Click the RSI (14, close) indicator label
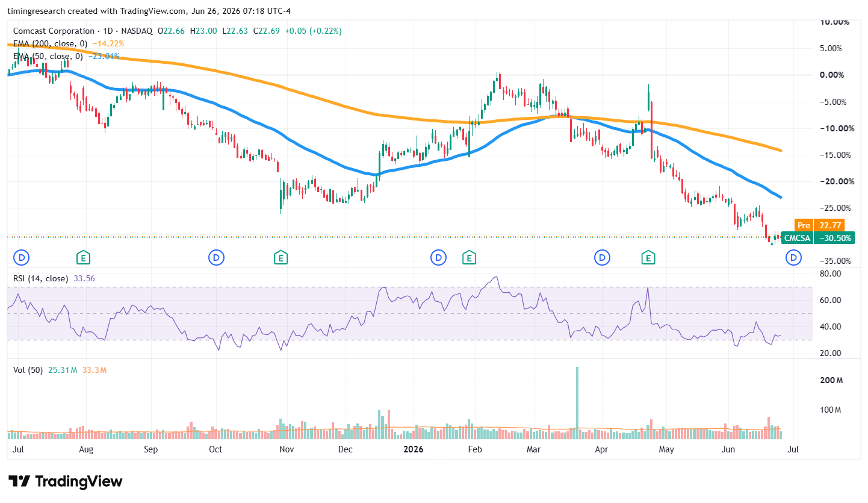Viewport: 868px width, 503px height. click(x=40, y=278)
